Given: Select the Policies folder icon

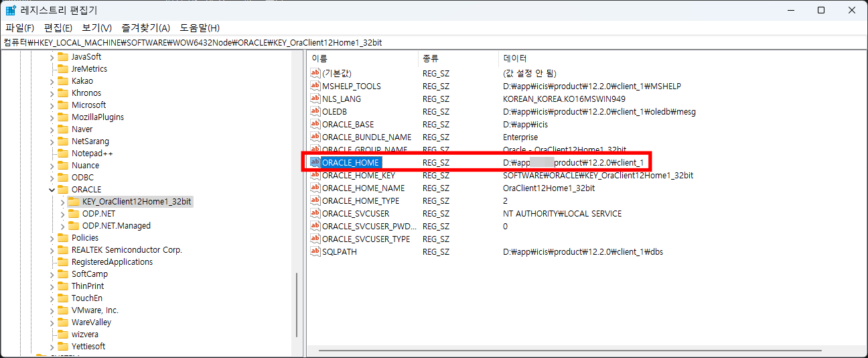Looking at the screenshot, I should click(63, 238).
